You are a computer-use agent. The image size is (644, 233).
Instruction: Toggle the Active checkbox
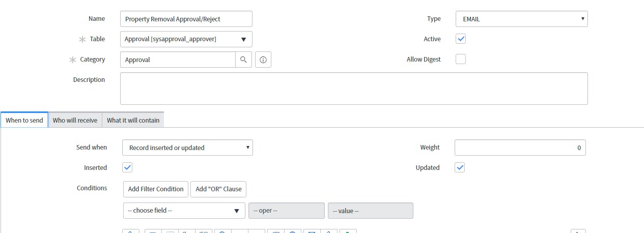coord(460,39)
